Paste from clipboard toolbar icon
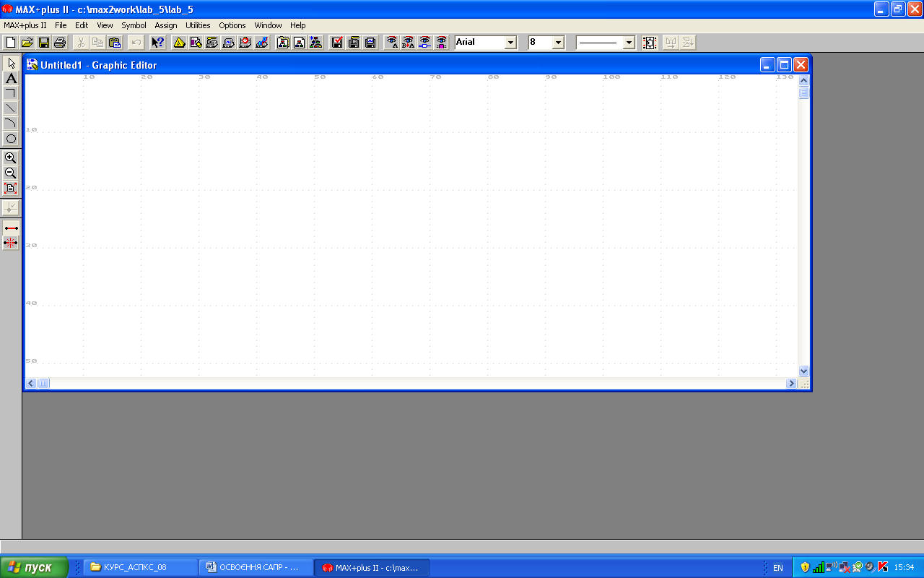This screenshot has width=924, height=578. point(114,43)
